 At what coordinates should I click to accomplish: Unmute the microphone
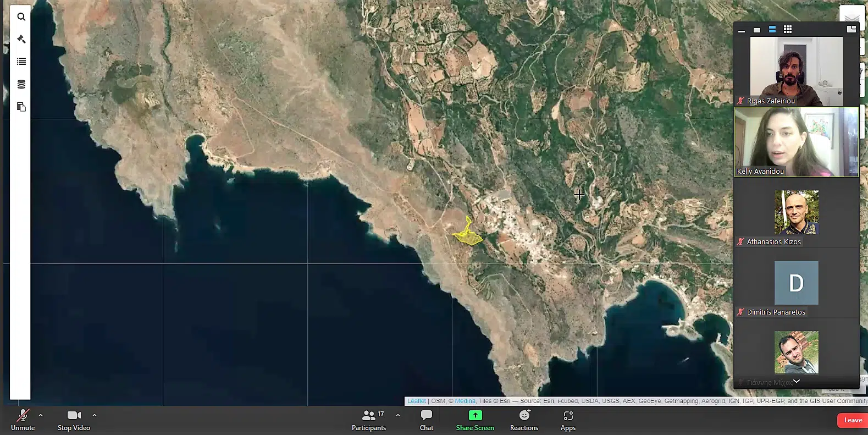23,420
